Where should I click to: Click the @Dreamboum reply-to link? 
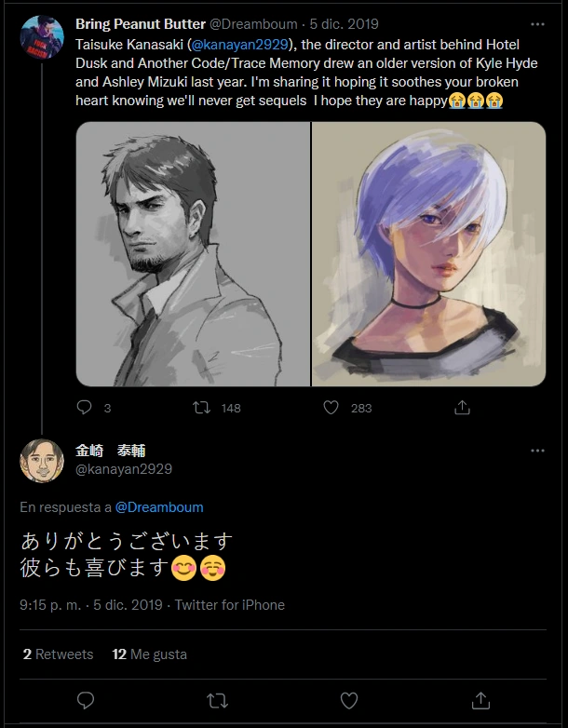pos(159,507)
